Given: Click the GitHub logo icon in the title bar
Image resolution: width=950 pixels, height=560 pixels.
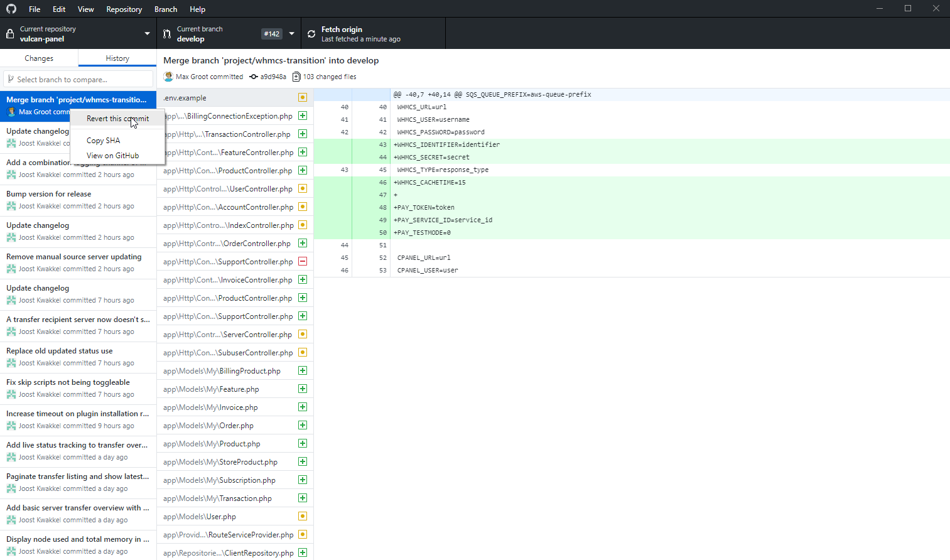Looking at the screenshot, I should [x=11, y=9].
